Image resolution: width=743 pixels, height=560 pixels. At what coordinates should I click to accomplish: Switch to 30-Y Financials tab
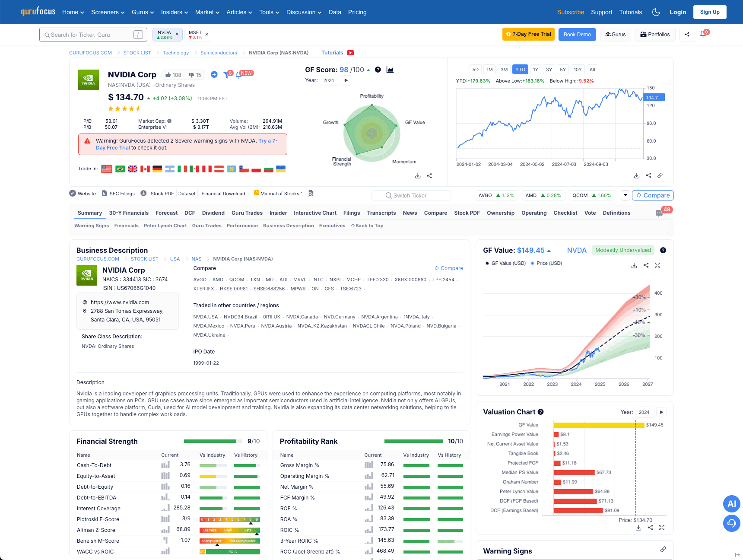[129, 213]
